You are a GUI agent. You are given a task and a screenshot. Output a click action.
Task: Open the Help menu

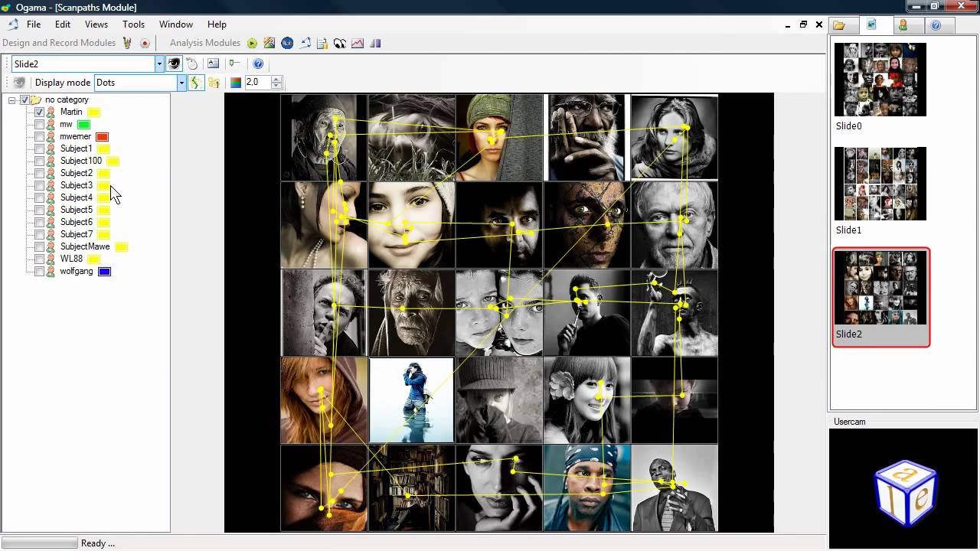pyautogui.click(x=217, y=24)
